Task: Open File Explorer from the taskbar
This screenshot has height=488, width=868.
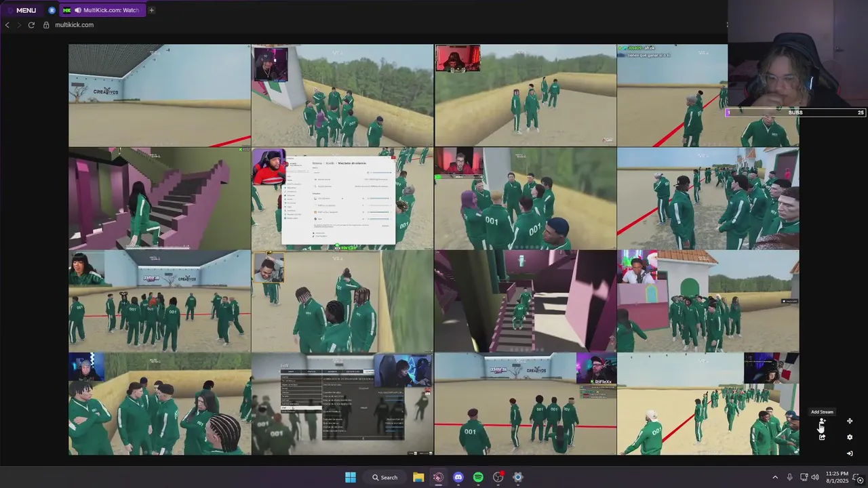Action: [418, 477]
